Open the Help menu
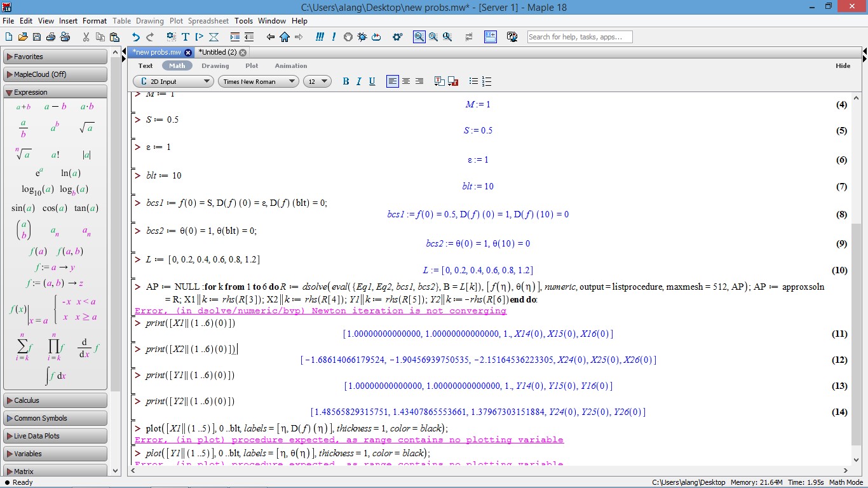 tap(299, 21)
